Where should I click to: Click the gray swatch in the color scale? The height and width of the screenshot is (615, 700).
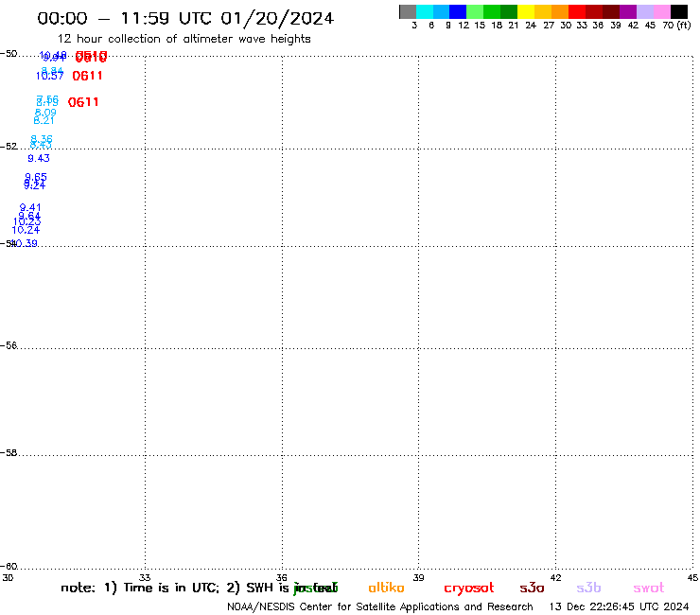[408, 11]
